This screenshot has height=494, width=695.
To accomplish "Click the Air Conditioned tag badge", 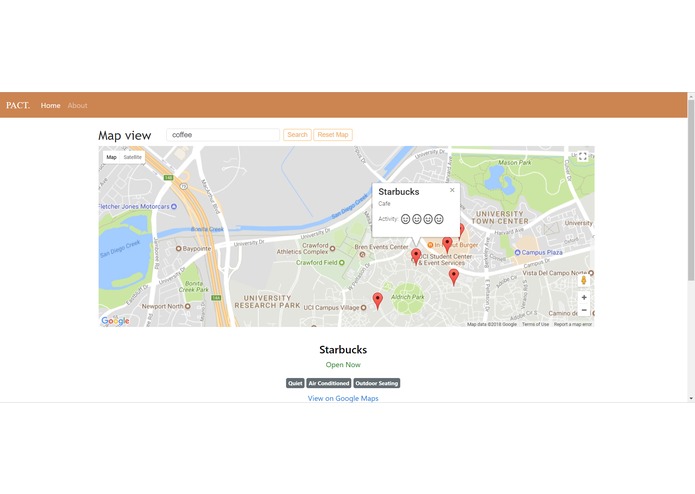I will coord(329,383).
